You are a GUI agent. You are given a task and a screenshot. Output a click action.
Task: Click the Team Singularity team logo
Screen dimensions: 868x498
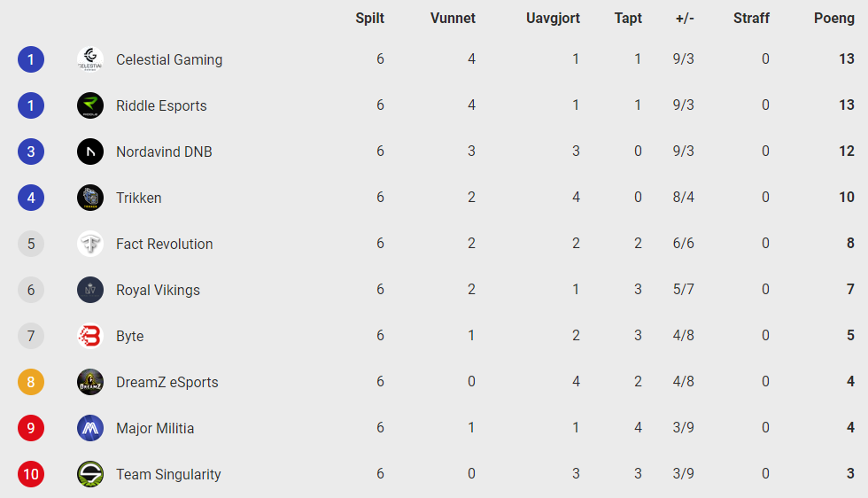[x=90, y=474]
